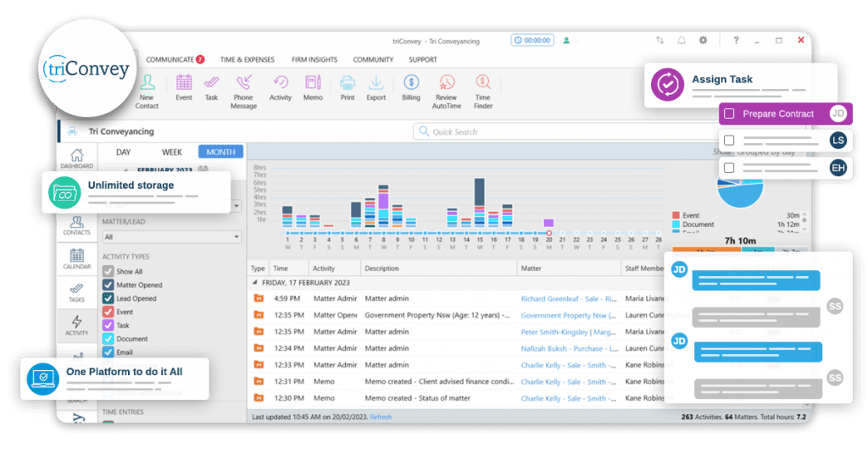The width and height of the screenshot is (868, 454).
Task: Click the notification bell icon
Action: pos(681,40)
